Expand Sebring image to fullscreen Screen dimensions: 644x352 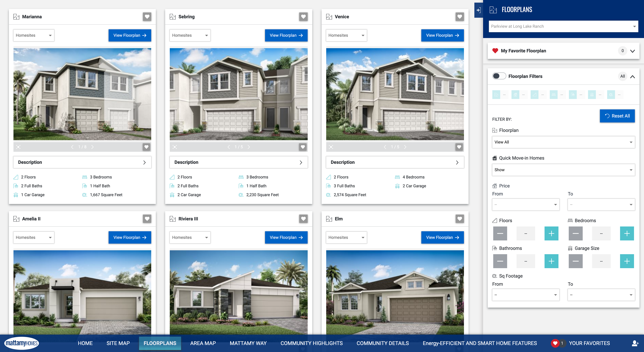point(175,147)
